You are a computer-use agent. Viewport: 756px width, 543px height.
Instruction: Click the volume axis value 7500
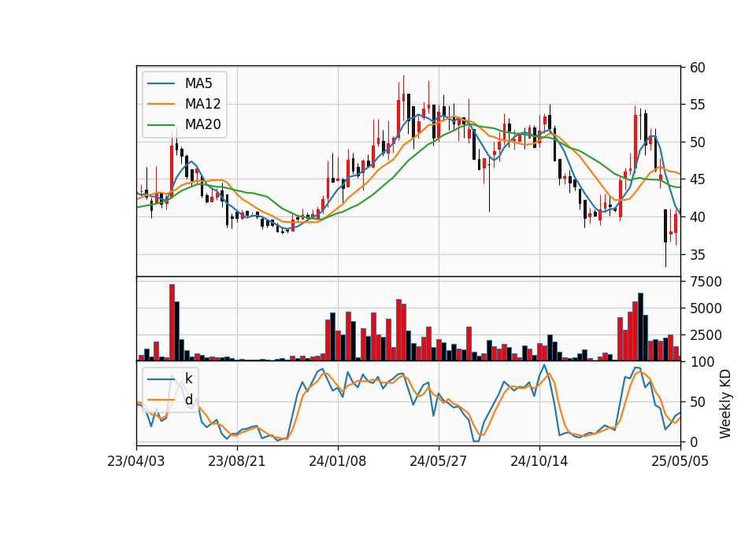[706, 282]
